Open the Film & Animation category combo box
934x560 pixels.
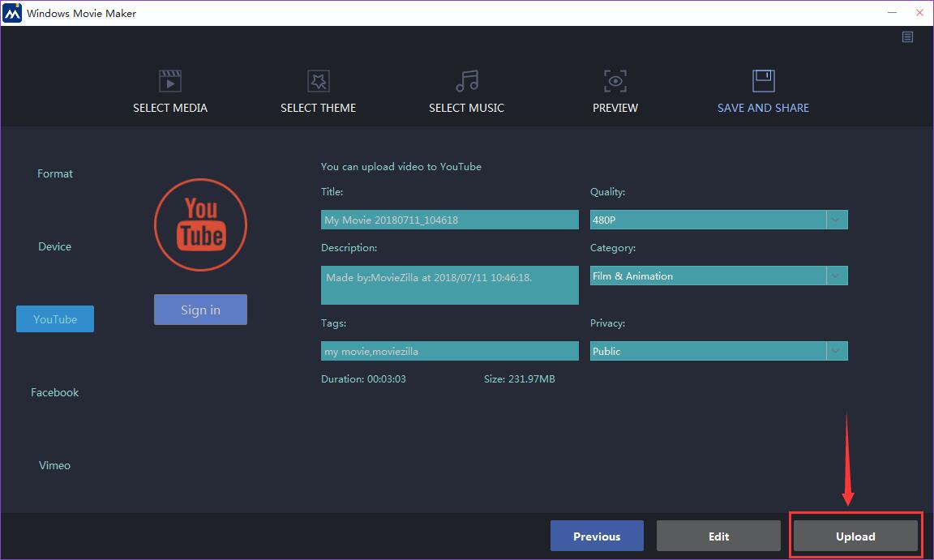click(x=718, y=276)
